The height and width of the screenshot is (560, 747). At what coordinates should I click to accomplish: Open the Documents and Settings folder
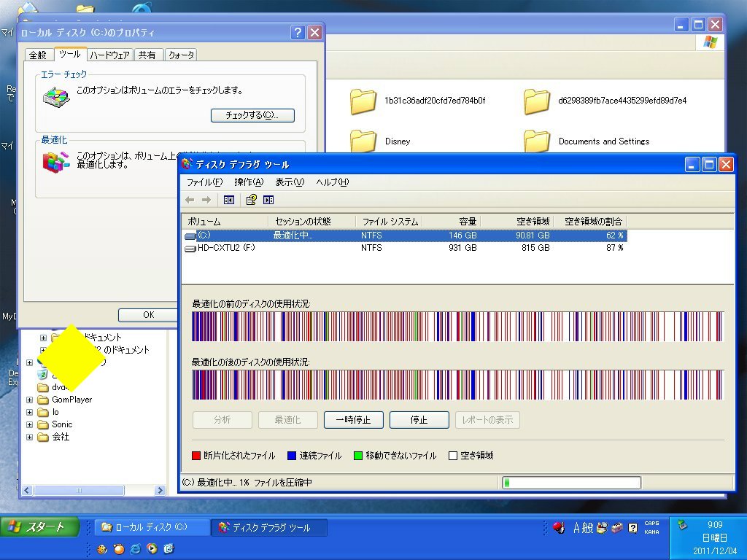coord(536,141)
